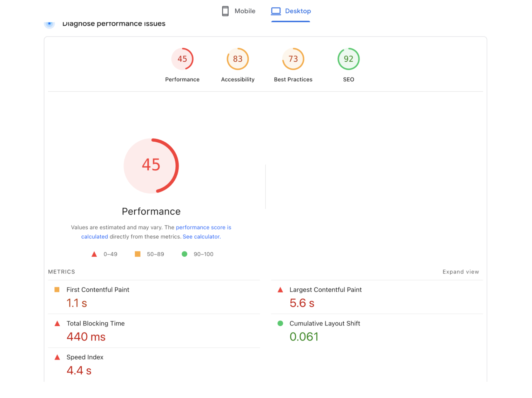The width and height of the screenshot is (532, 398).
Task: Click the Best Practices label
Action: (293, 80)
